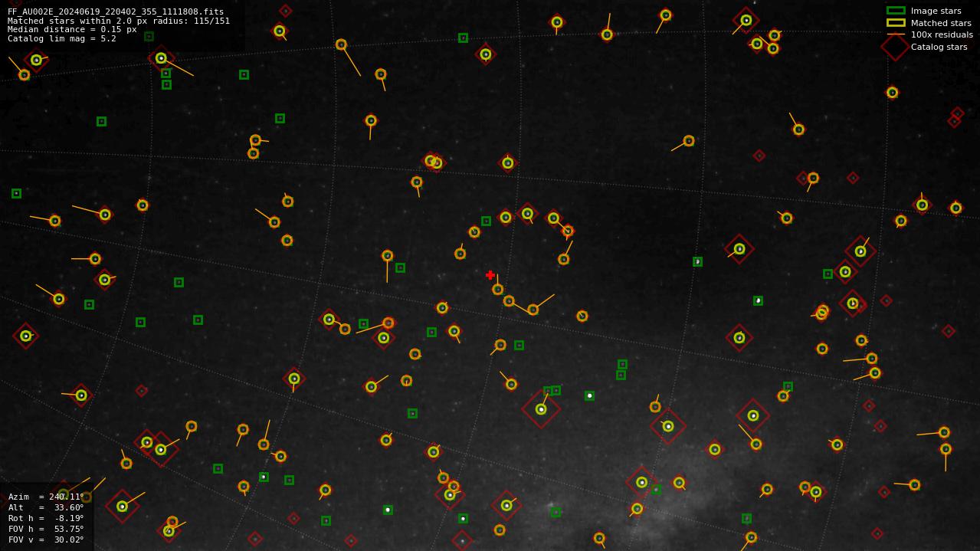980x551 pixels.
Task: Click the 'Alt = 33.60°' readout
Action: coord(46,507)
